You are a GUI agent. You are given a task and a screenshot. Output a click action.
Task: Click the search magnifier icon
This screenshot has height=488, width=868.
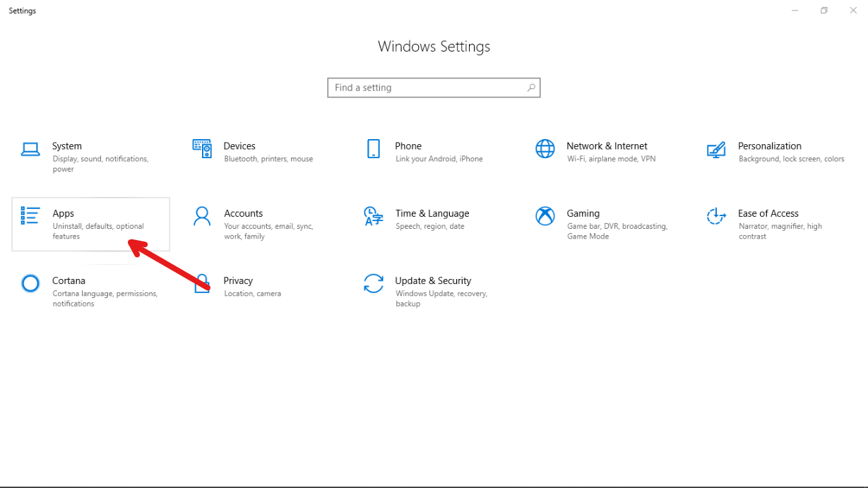(x=531, y=88)
